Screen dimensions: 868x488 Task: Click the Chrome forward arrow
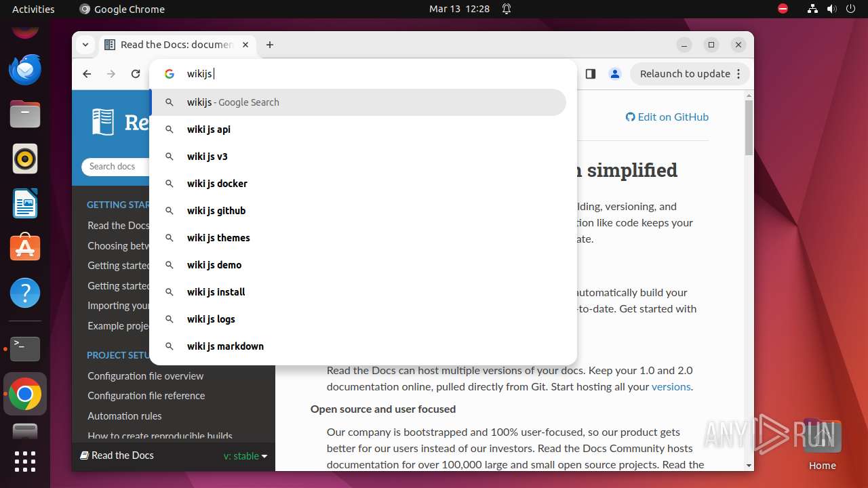point(111,74)
